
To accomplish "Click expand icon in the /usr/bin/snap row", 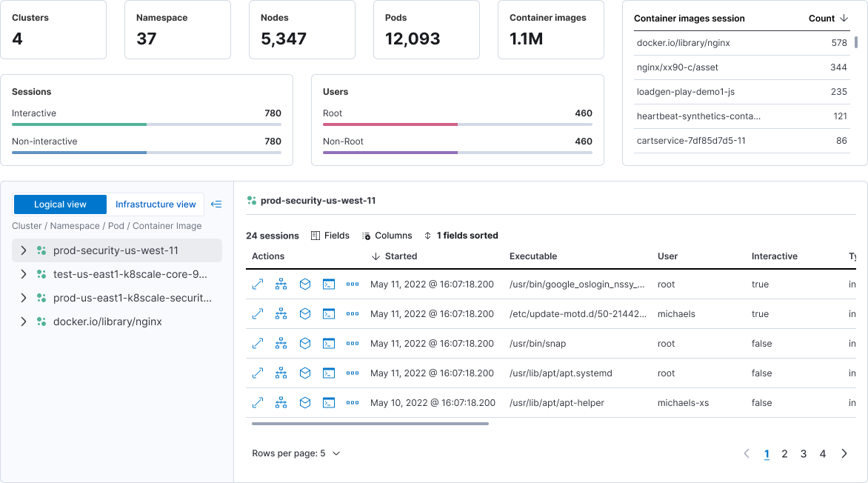I will pos(258,344).
